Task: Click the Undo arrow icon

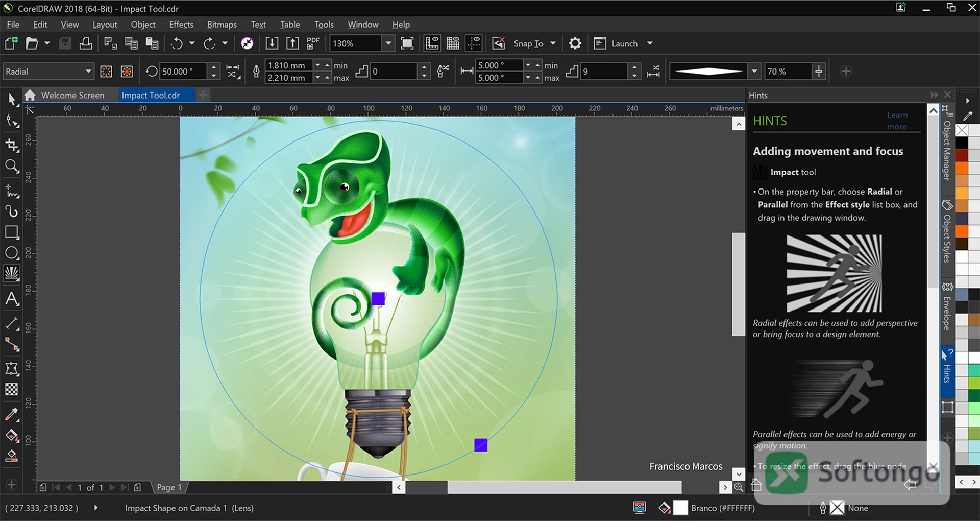Action: (x=177, y=43)
